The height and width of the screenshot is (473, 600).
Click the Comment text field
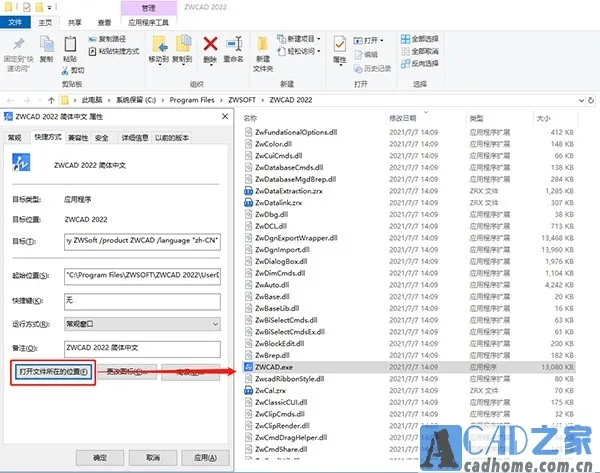142,349
